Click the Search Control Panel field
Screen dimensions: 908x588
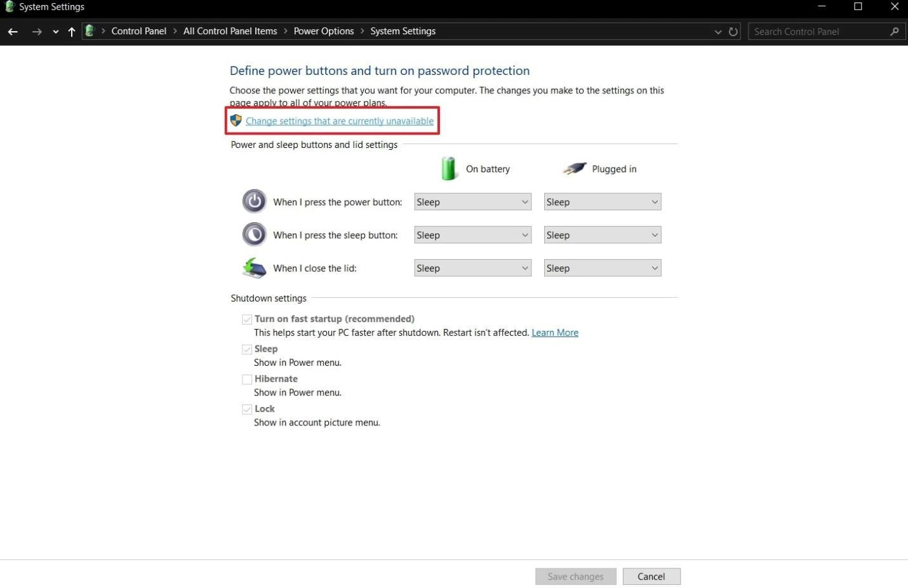coord(819,31)
